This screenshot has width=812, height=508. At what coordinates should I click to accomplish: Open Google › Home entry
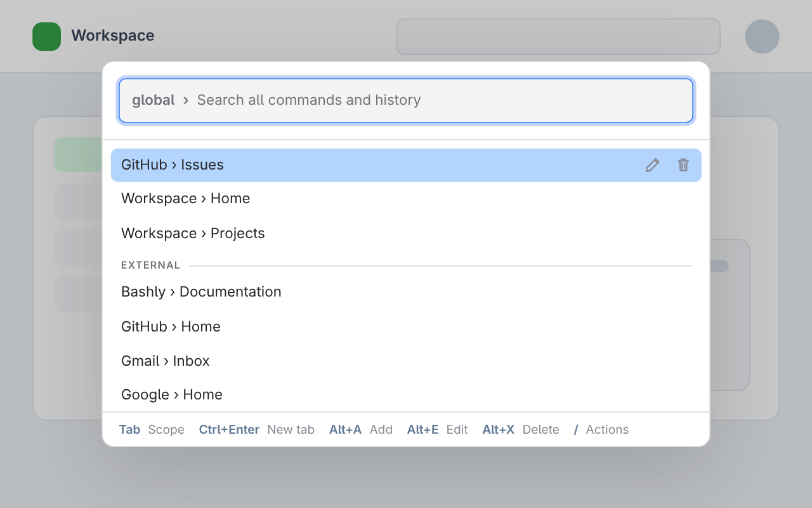[406, 394]
